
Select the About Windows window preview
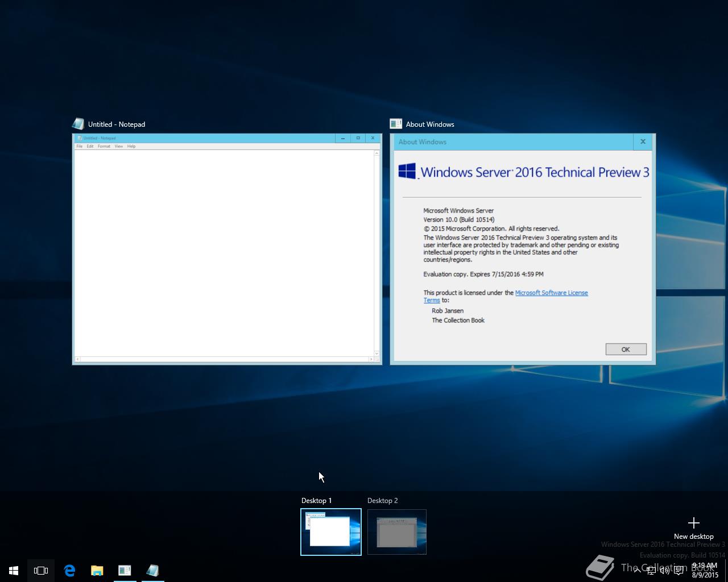tap(523, 249)
